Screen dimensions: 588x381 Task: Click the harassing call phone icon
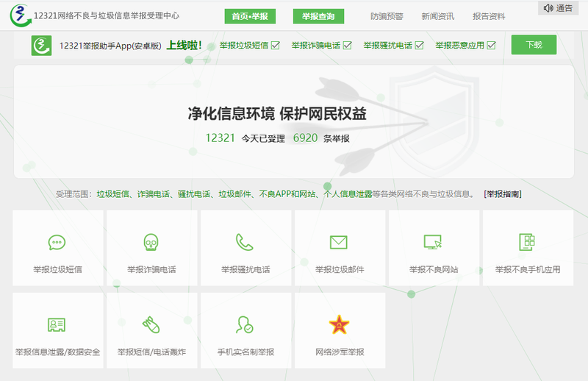pos(245,242)
